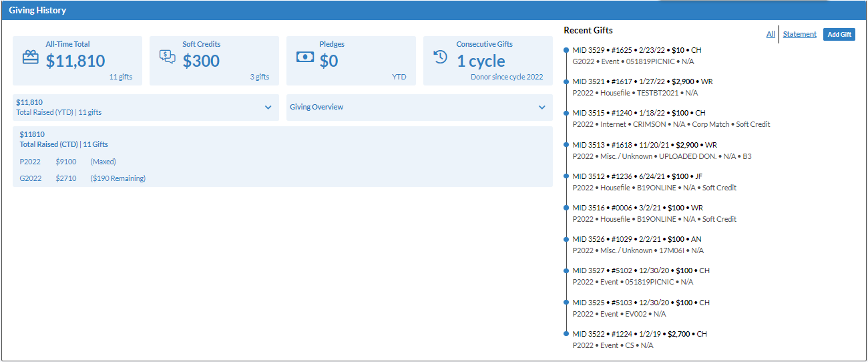Image resolution: width=868 pixels, height=362 pixels.
Task: Click gift line 'MID 3512 • #1236 • 6/24/21'
Action: (638, 176)
